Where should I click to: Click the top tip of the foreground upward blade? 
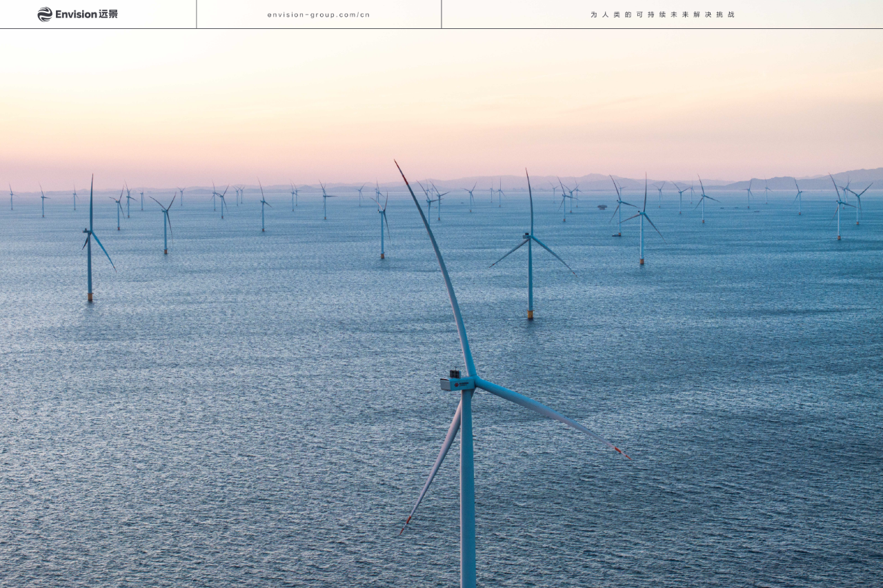397,163
